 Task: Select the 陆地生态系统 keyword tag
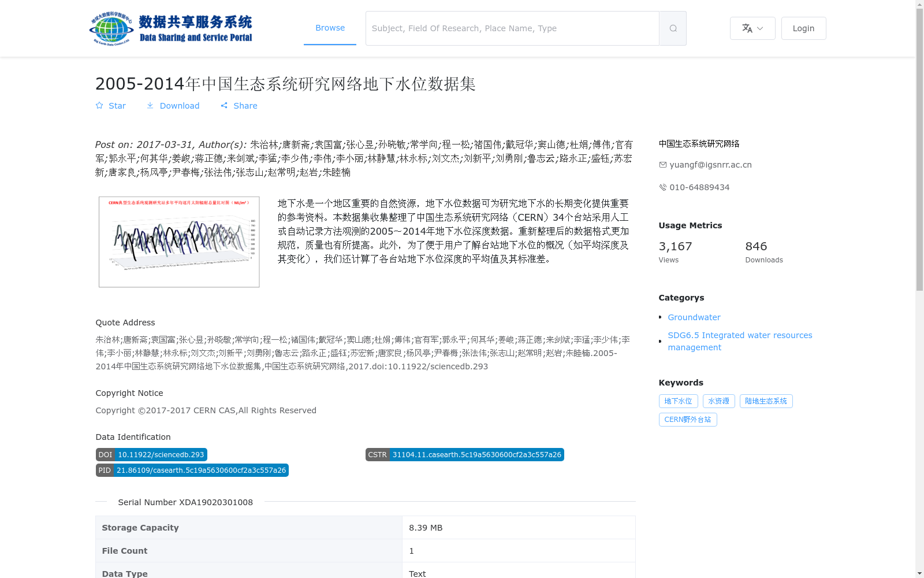tap(766, 401)
